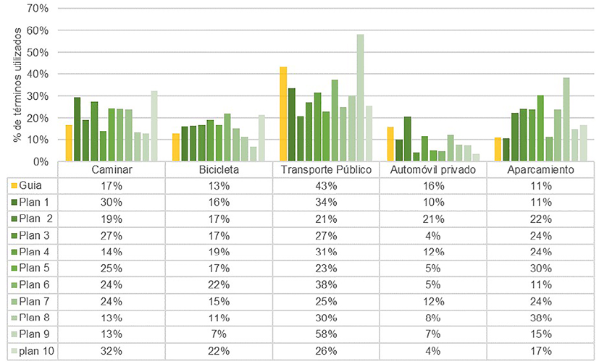Select the Aparcamiento column header

pyautogui.click(x=541, y=169)
